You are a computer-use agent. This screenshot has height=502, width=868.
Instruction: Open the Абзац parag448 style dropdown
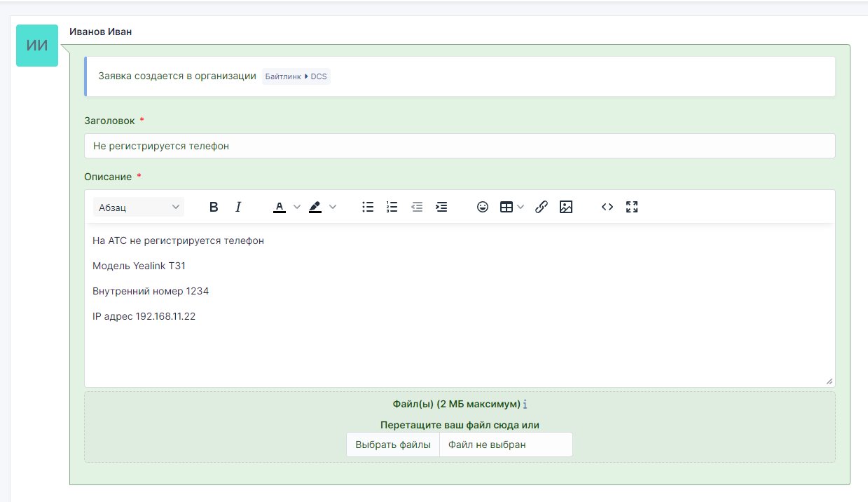click(139, 207)
